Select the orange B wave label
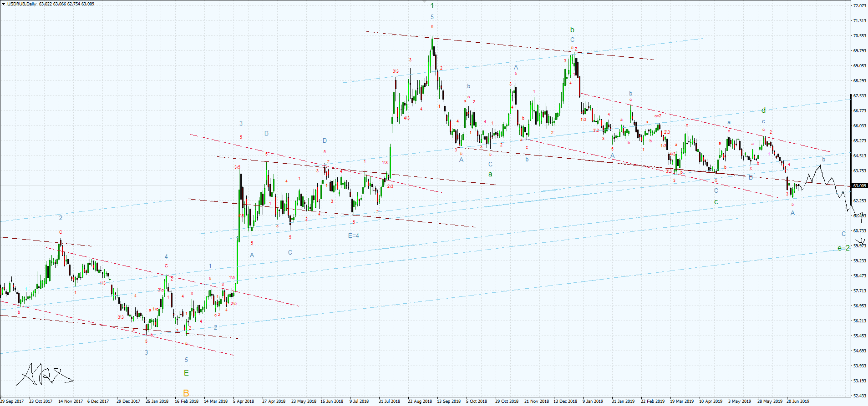The width and height of the screenshot is (868, 406). (x=186, y=393)
